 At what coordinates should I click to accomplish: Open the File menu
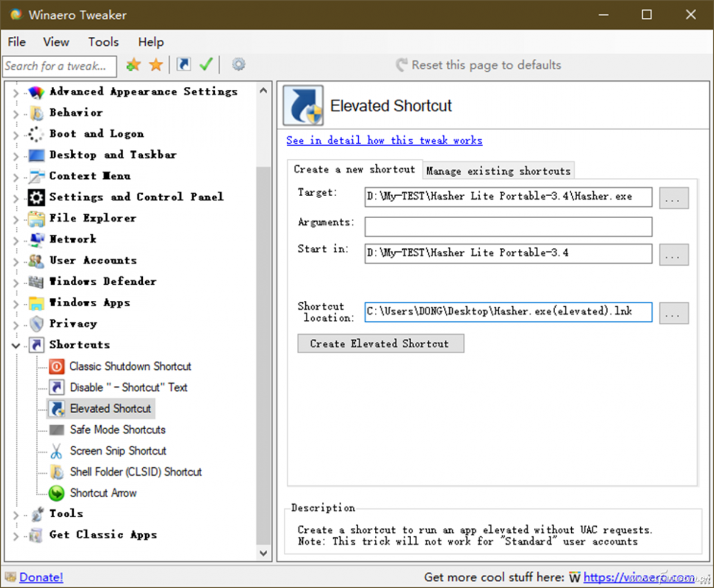point(17,42)
